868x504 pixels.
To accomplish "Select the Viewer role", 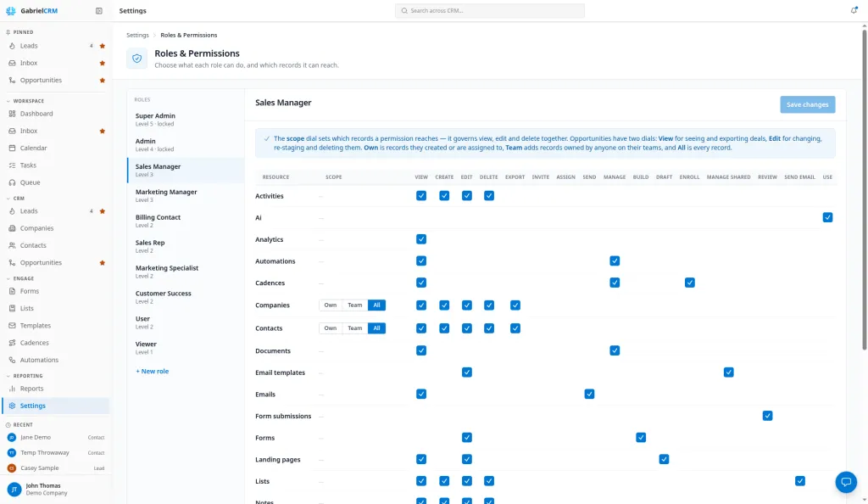I will click(186, 348).
